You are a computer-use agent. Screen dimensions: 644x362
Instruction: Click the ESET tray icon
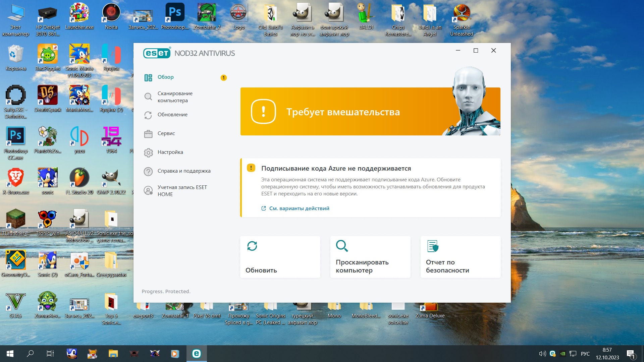coord(553,354)
